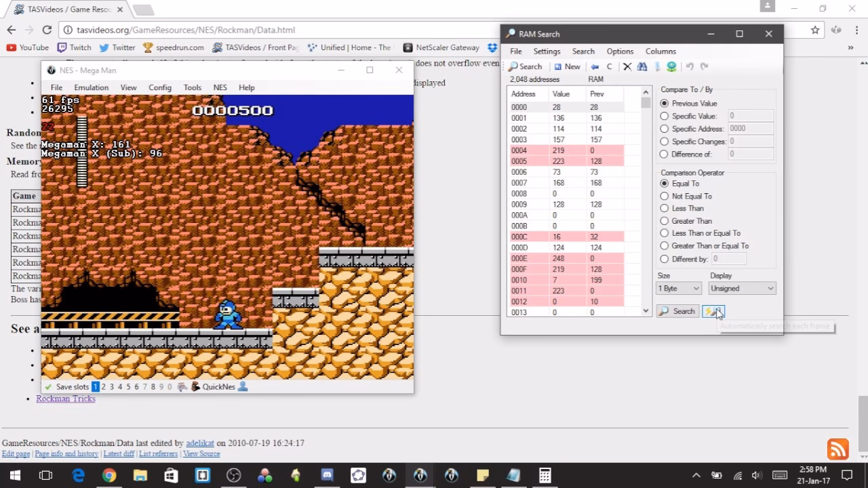The image size is (868, 488).
Task: Open the File menu in RAM Search
Action: (516, 52)
